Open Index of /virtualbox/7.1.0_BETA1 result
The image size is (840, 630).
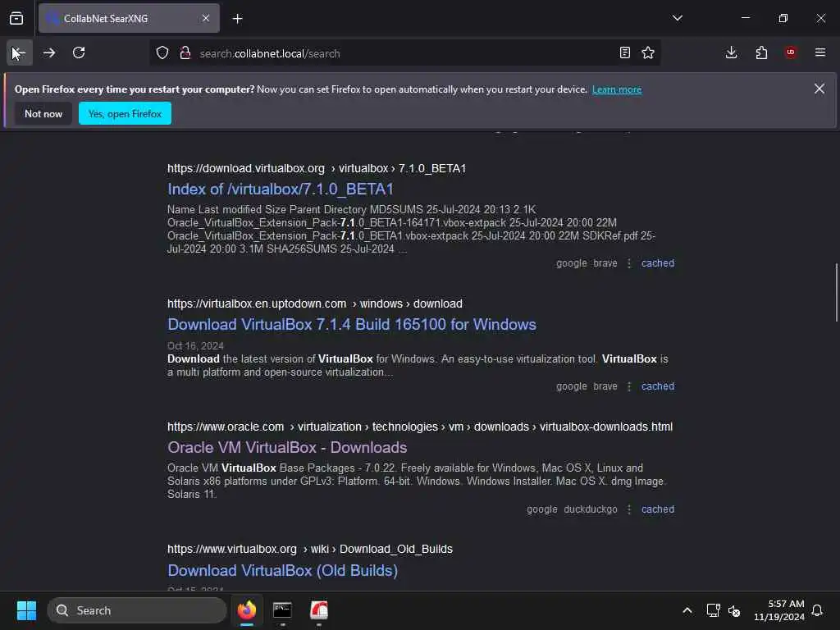click(x=281, y=189)
